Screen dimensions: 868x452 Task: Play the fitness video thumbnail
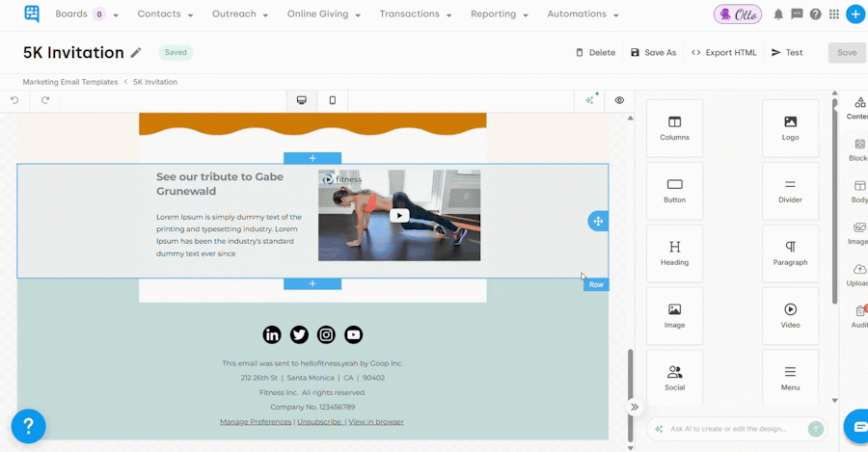tap(399, 215)
